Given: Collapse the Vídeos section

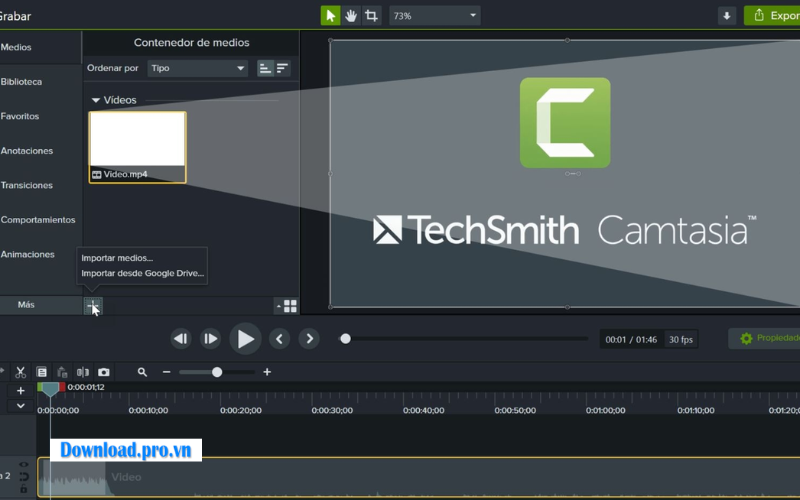Looking at the screenshot, I should (x=95, y=100).
